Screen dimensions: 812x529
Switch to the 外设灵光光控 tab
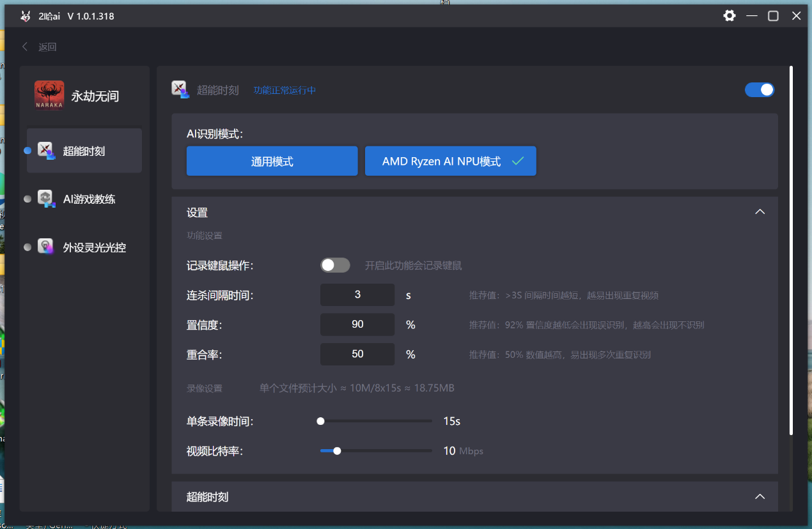(94, 247)
